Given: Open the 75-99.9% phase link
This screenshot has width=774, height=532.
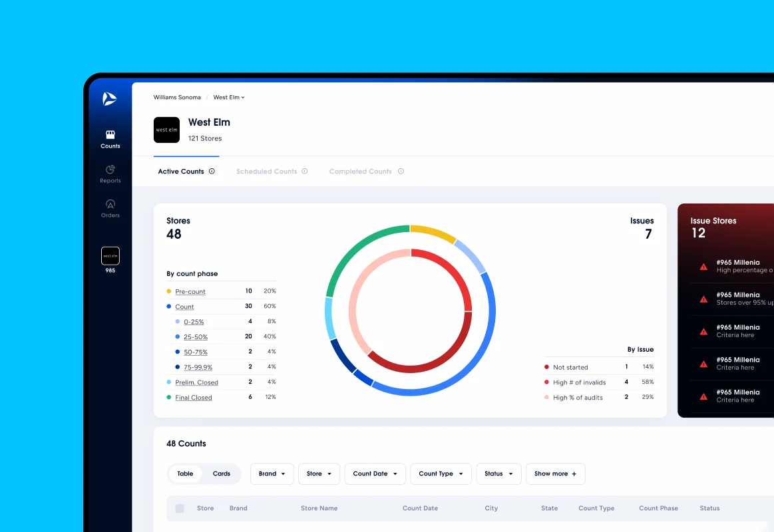Looking at the screenshot, I should (198, 367).
